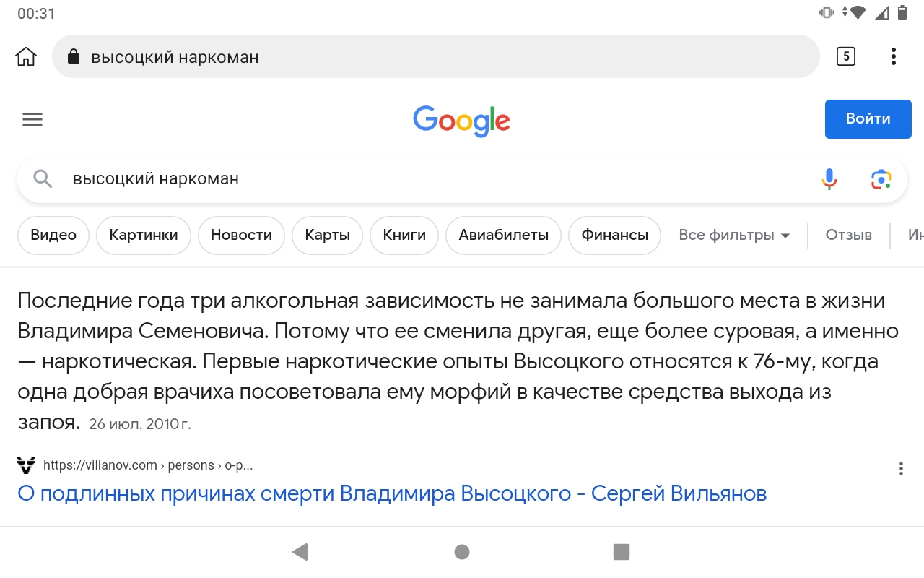Screen dimensions: 924x578
Task: Open the Google hamburger menu
Action: click(32, 119)
